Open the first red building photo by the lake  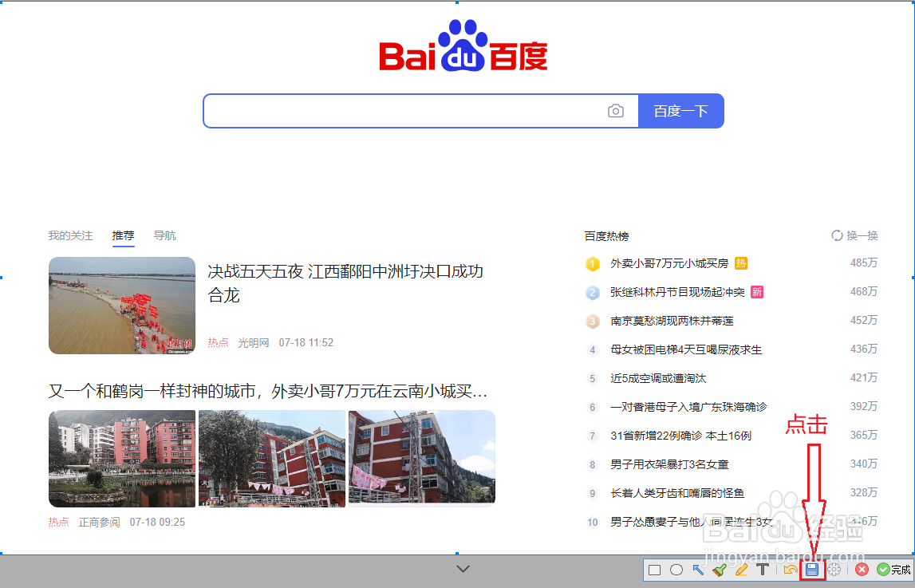tap(122, 459)
